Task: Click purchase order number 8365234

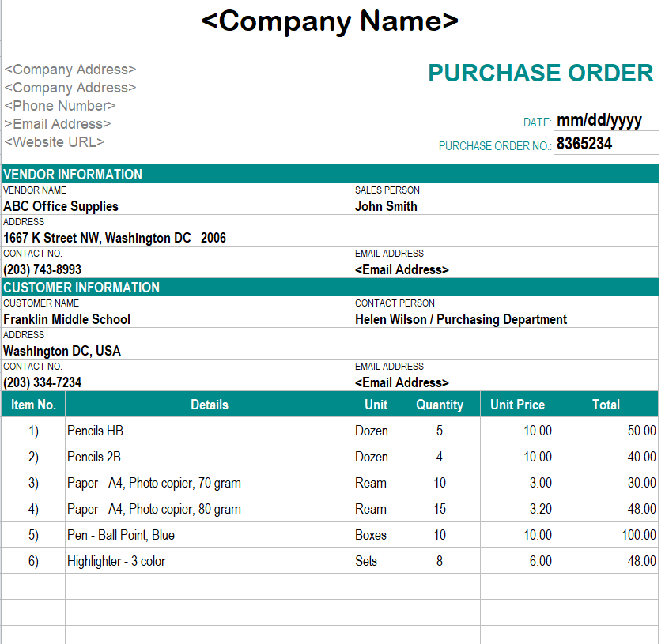Action: (x=584, y=144)
